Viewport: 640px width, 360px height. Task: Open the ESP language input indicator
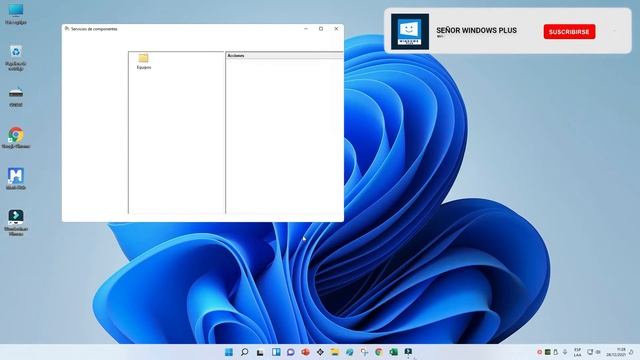tap(578, 352)
